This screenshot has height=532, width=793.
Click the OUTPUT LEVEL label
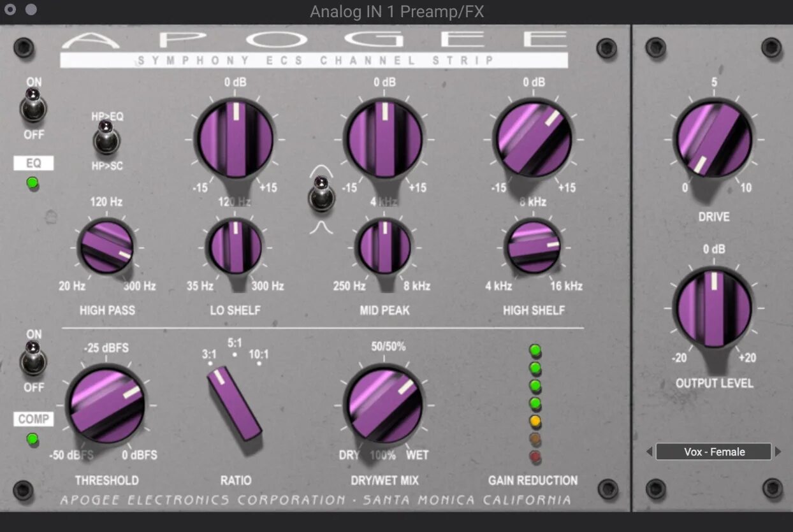(714, 384)
